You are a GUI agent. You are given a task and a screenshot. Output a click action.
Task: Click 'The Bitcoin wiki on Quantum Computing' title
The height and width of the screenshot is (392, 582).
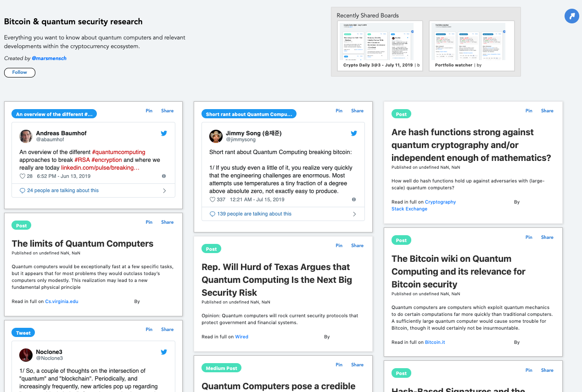coord(459,271)
